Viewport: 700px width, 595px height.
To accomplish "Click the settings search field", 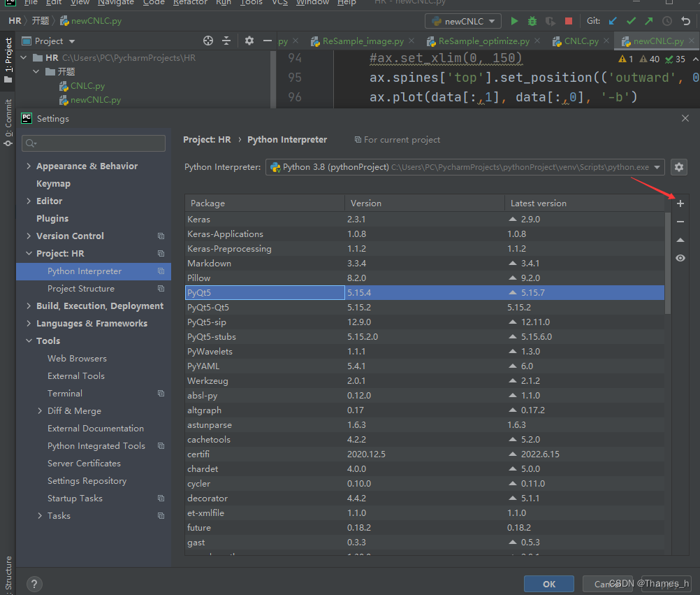I will pyautogui.click(x=94, y=143).
